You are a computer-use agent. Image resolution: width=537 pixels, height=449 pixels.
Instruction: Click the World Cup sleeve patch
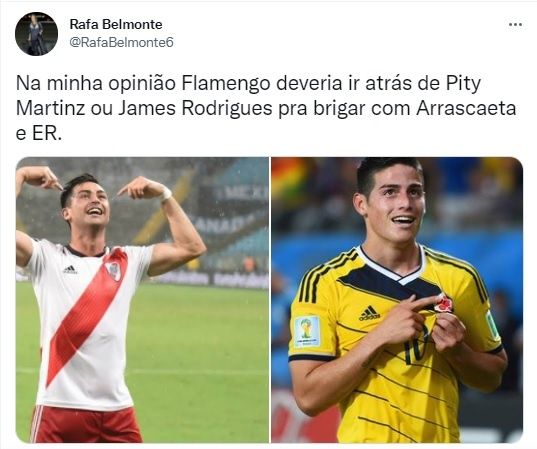click(x=307, y=332)
